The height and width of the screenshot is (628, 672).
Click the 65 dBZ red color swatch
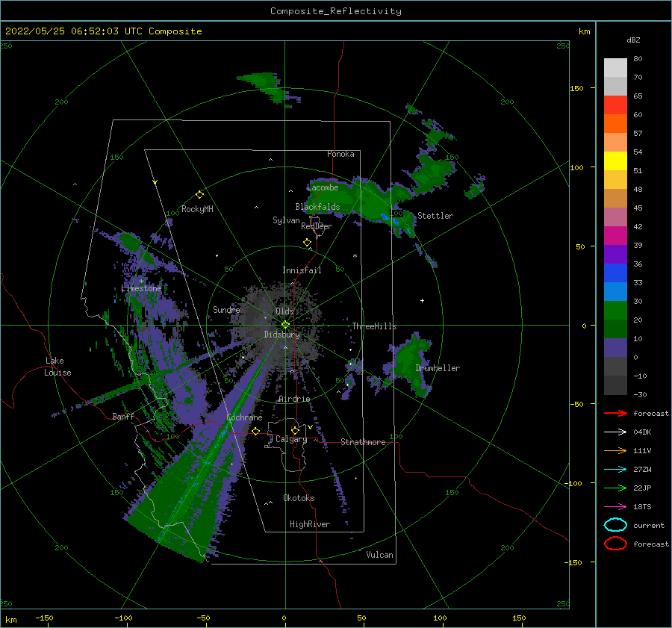tap(615, 105)
